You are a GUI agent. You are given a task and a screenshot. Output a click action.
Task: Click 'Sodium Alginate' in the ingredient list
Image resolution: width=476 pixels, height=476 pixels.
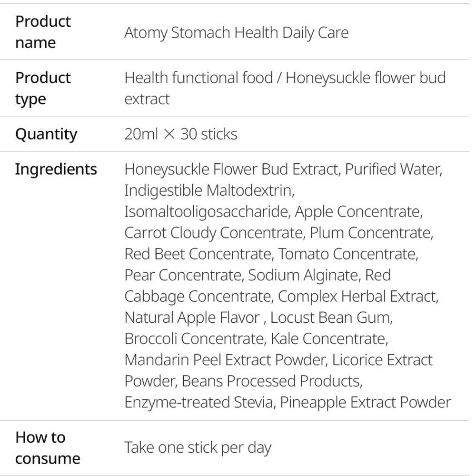303,275
